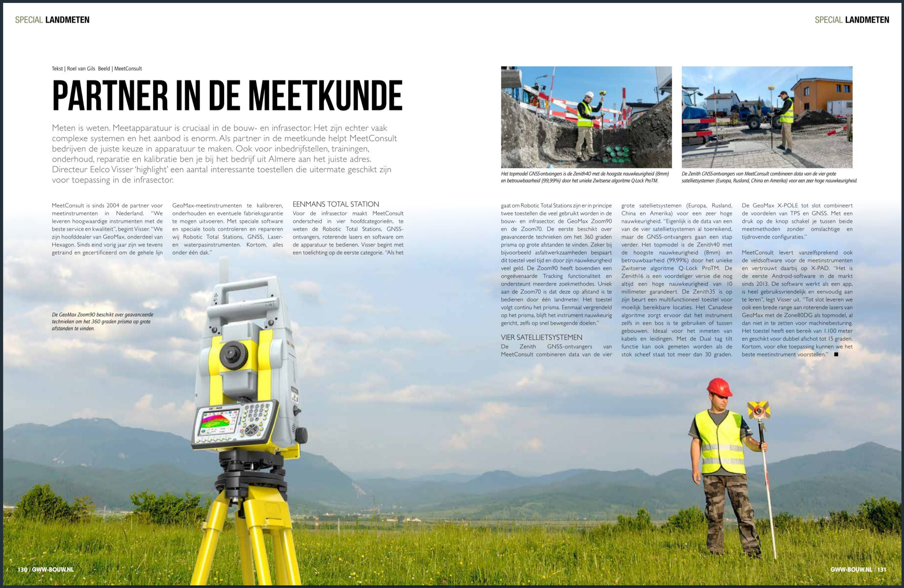
Task: Click page footer '130 | GWW-BOUW.NL'
Action: [46, 569]
